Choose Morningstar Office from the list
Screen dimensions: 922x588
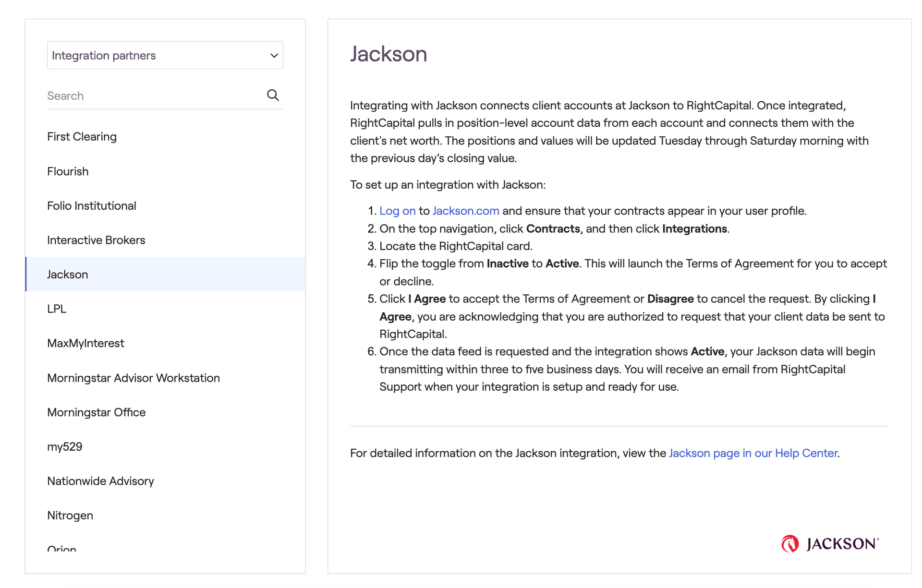tap(97, 412)
